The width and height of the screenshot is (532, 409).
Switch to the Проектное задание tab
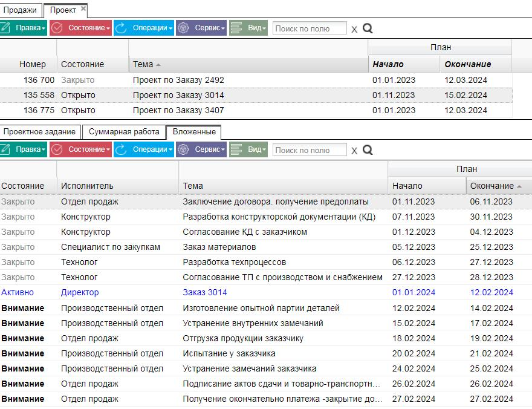(x=39, y=132)
